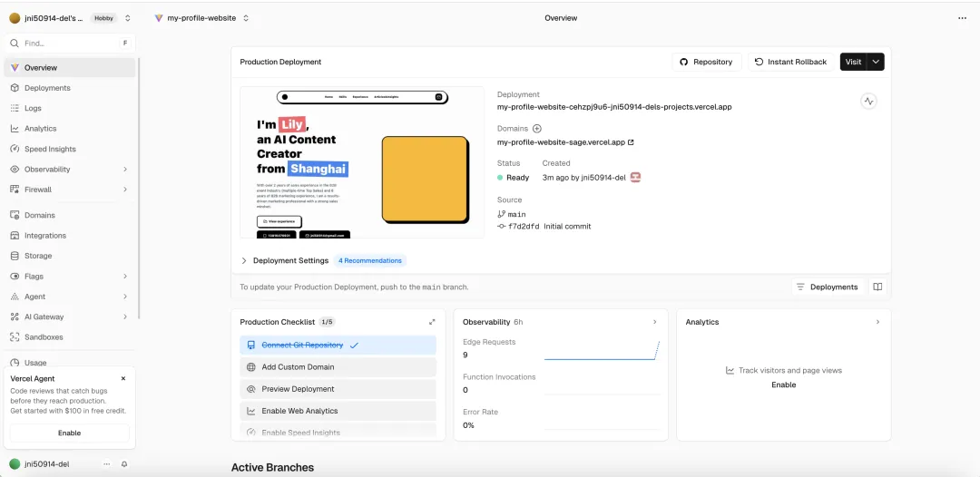The image size is (980, 477).
Task: Click the Hobby plan badge
Action: (103, 18)
